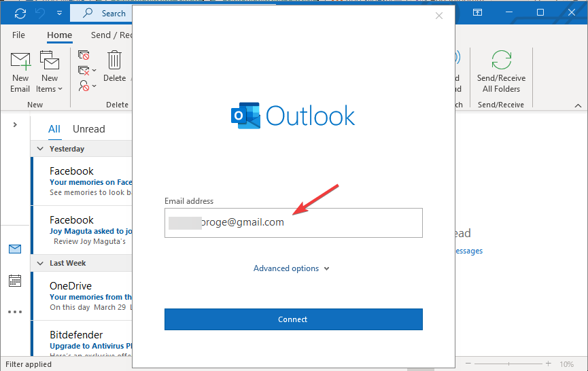Click the partially hidden messages link
Image resolution: width=588 pixels, height=371 pixels.
pos(469,251)
